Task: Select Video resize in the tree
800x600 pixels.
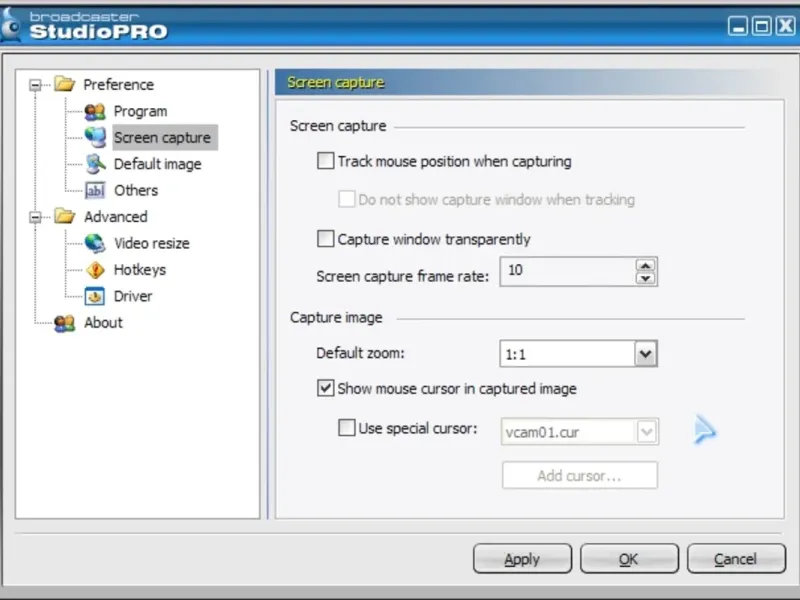Action: coord(152,243)
